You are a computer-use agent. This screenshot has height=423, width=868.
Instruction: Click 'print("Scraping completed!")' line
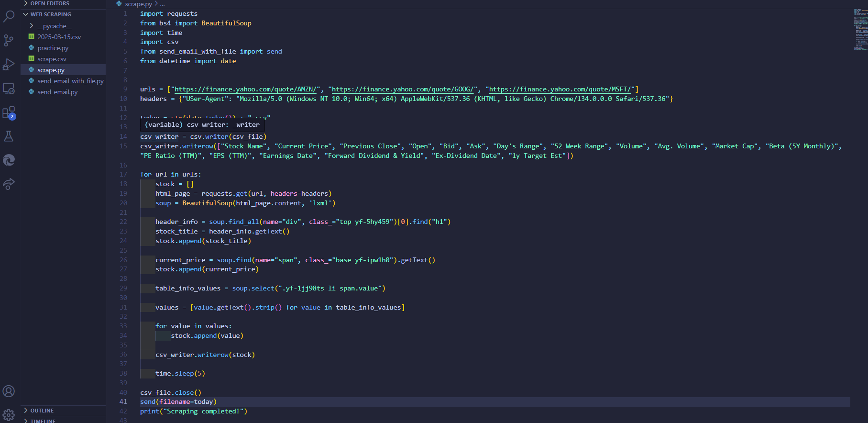pos(194,412)
